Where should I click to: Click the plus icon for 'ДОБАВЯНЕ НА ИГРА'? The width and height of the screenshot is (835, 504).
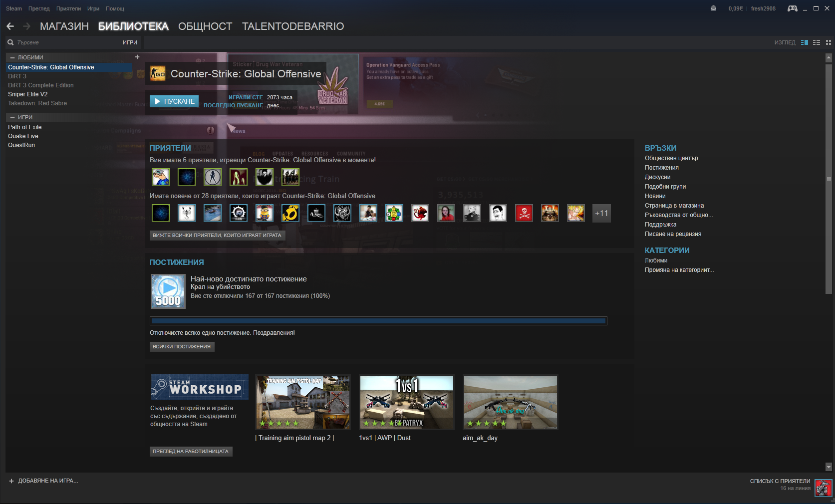tap(11, 481)
